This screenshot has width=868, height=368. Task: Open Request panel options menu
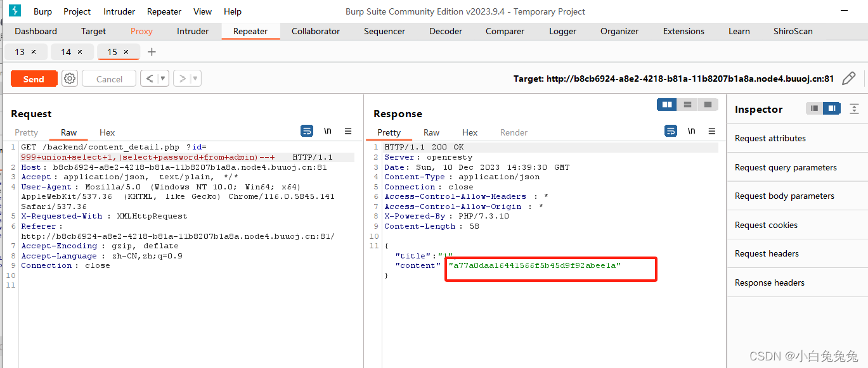348,131
